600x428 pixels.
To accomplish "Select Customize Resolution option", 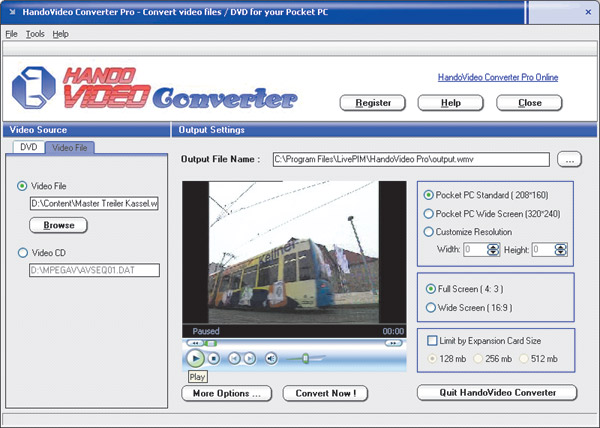I will (429, 232).
